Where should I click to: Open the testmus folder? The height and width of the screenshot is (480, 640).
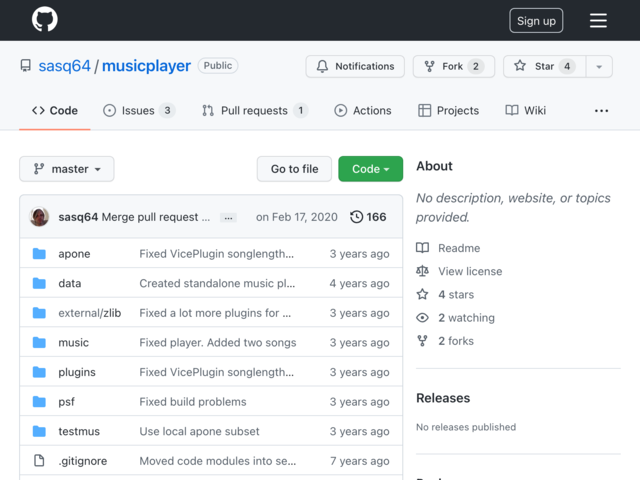coord(79,431)
